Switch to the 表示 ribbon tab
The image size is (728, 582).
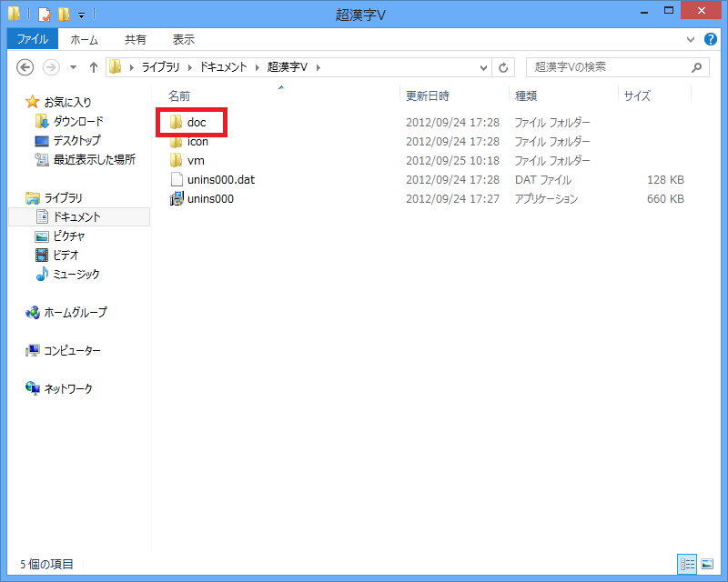[x=183, y=39]
